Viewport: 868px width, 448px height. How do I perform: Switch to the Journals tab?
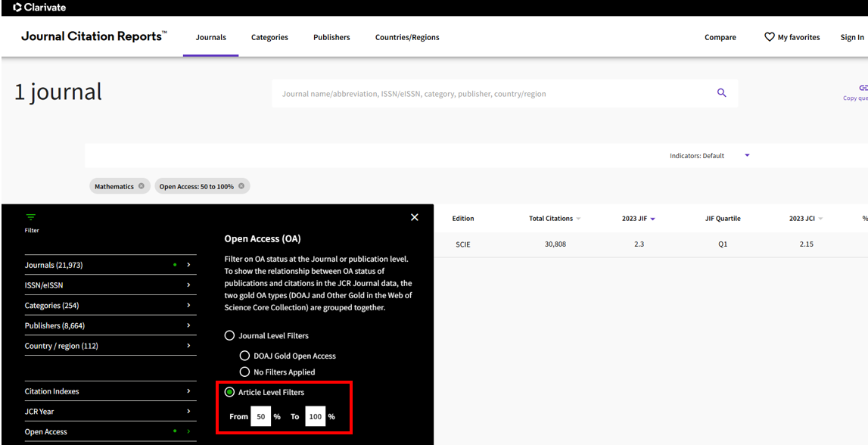pos(211,37)
